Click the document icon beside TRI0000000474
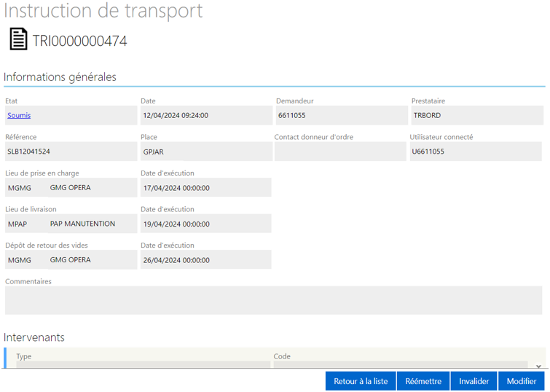The image size is (550, 392). point(18,39)
